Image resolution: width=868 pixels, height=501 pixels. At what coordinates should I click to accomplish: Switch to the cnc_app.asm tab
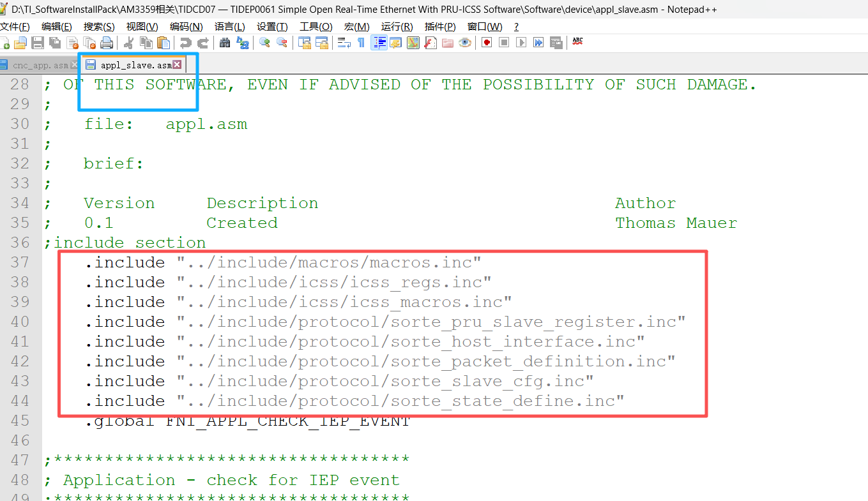(40, 65)
